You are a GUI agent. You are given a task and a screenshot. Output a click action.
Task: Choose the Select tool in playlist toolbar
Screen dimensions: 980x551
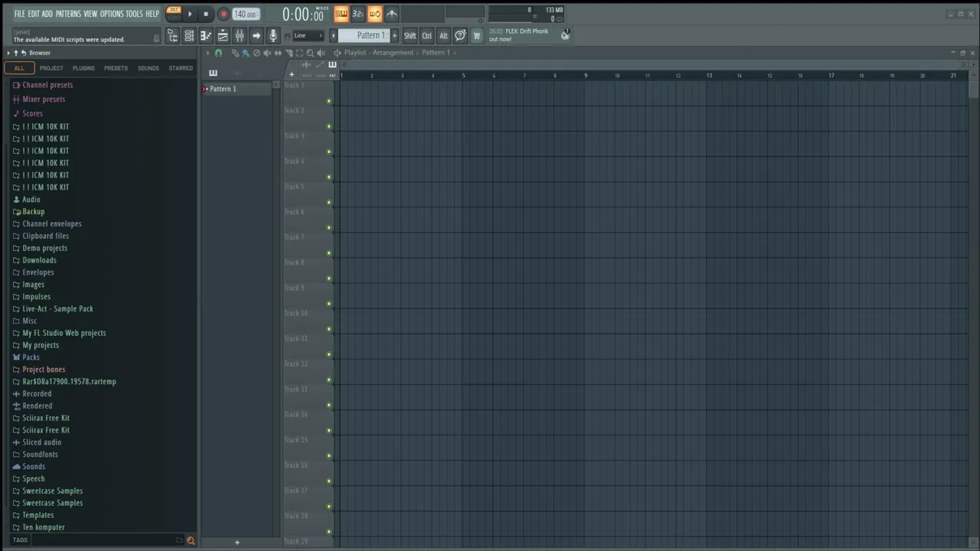coord(299,53)
